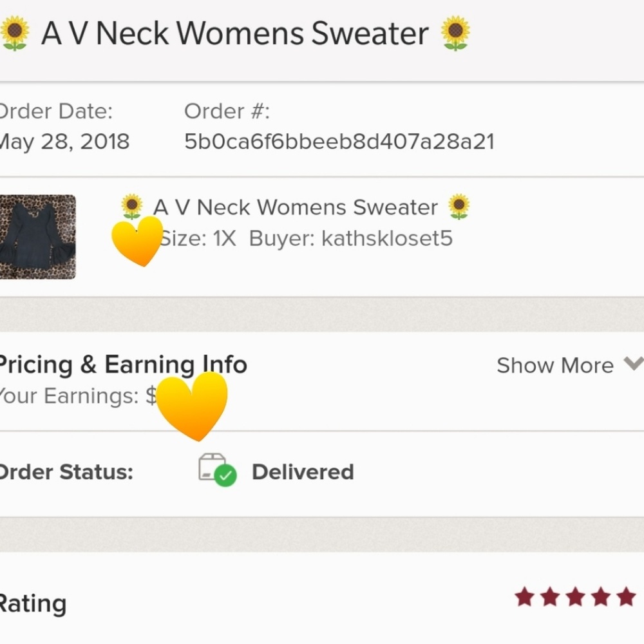The width and height of the screenshot is (644, 644).
Task: Click the yellow heart sticker near Size
Action: click(x=138, y=241)
